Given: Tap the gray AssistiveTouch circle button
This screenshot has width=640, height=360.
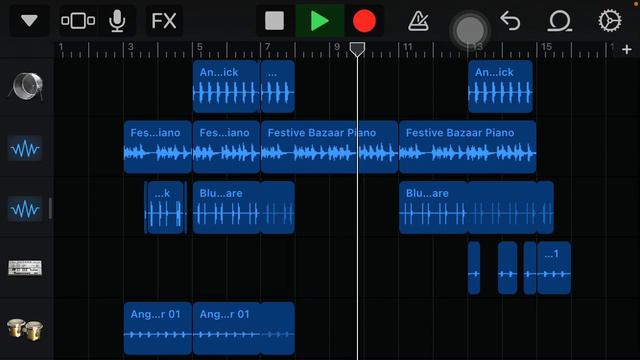Looking at the screenshot, I should pos(470,30).
